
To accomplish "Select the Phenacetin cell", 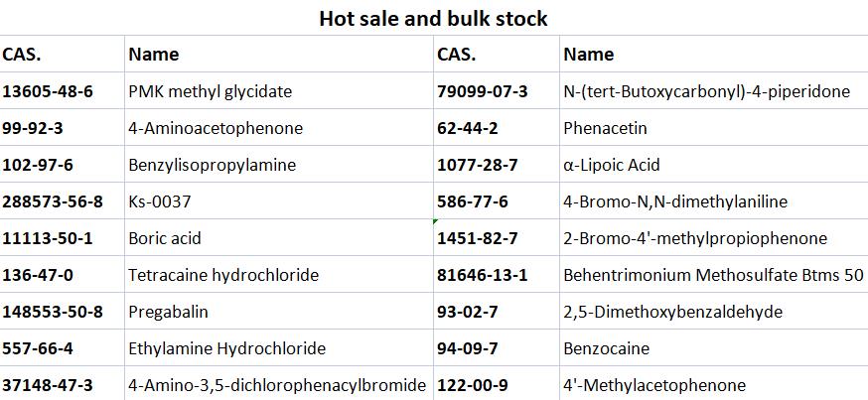I will click(605, 128).
